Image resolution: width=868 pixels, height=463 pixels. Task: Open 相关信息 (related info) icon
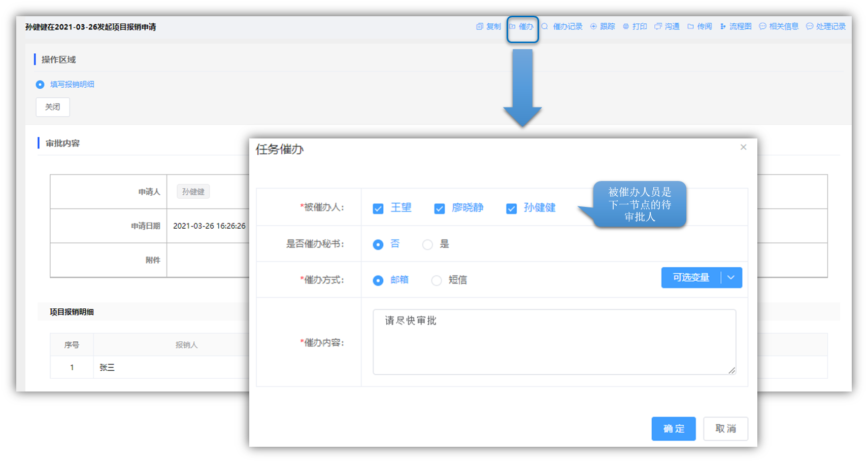[762, 26]
